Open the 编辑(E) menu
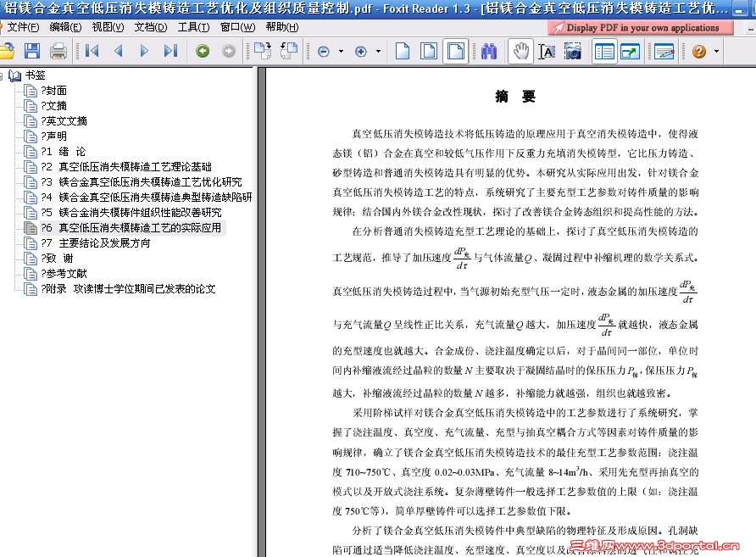Viewport: 756px width, 557px height. [x=65, y=27]
